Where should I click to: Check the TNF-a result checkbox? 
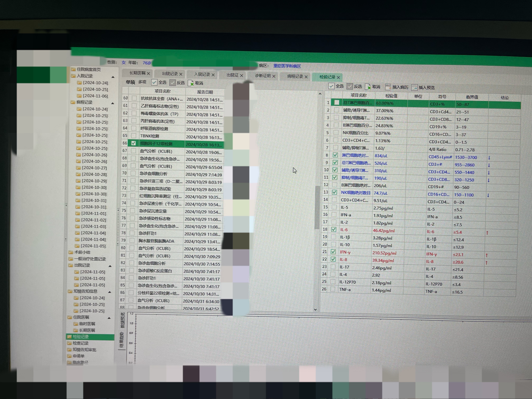coord(332,289)
